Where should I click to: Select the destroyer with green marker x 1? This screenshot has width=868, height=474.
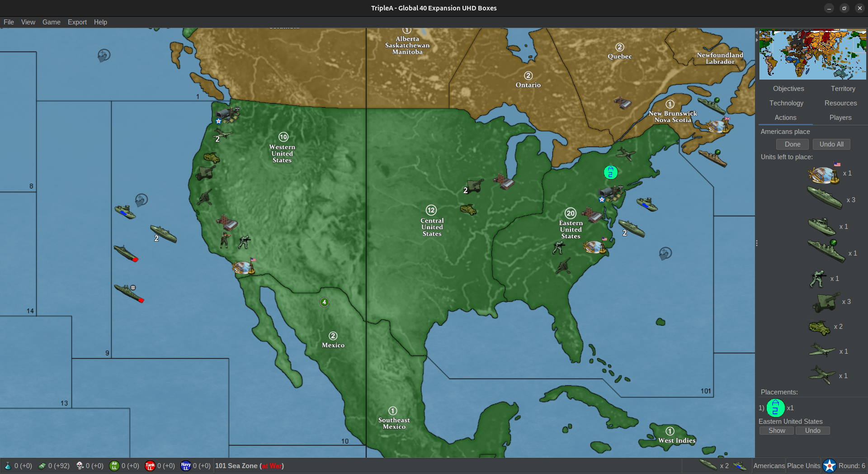click(826, 251)
